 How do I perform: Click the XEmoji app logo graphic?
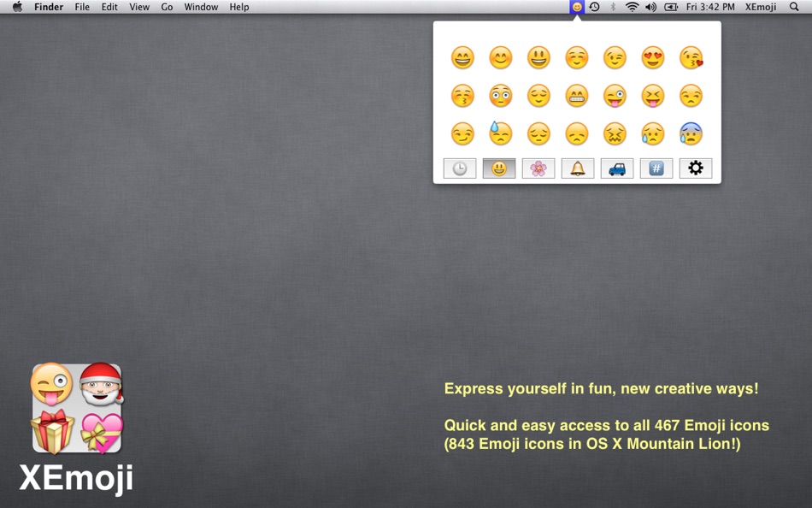click(77, 408)
